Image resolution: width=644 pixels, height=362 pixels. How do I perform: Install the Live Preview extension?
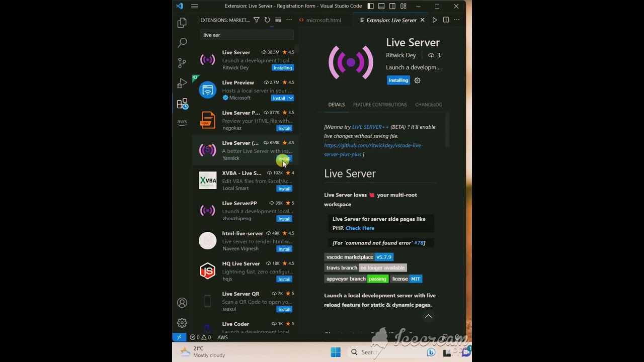[279, 98]
